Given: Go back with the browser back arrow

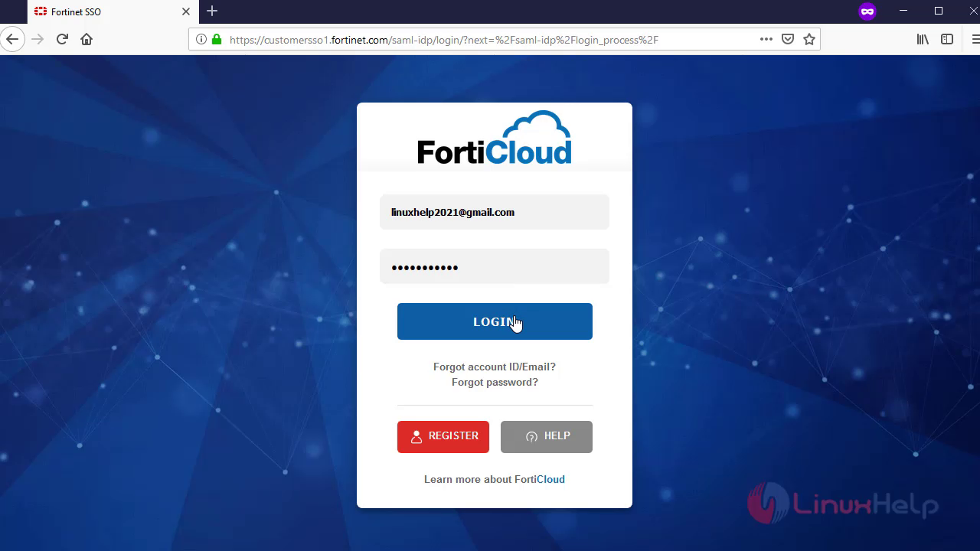Looking at the screenshot, I should pos(11,39).
